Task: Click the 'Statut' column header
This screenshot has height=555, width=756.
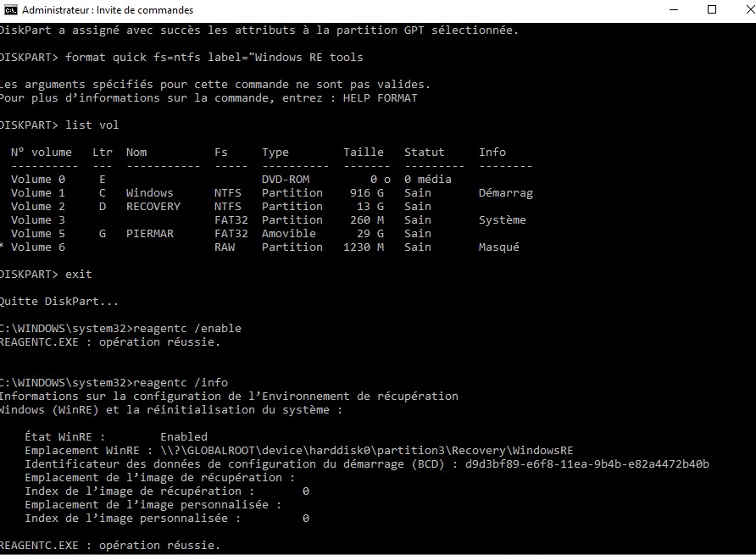Action: [425, 152]
